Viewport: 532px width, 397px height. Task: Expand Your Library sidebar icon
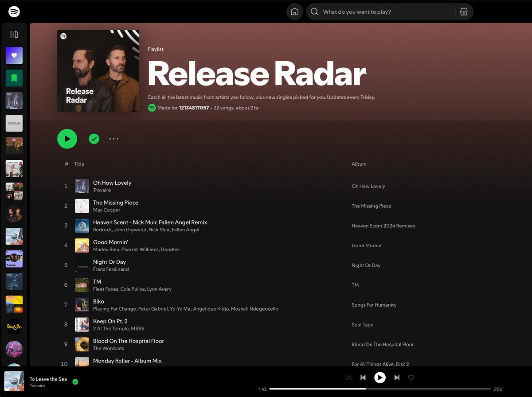pyautogui.click(x=14, y=34)
